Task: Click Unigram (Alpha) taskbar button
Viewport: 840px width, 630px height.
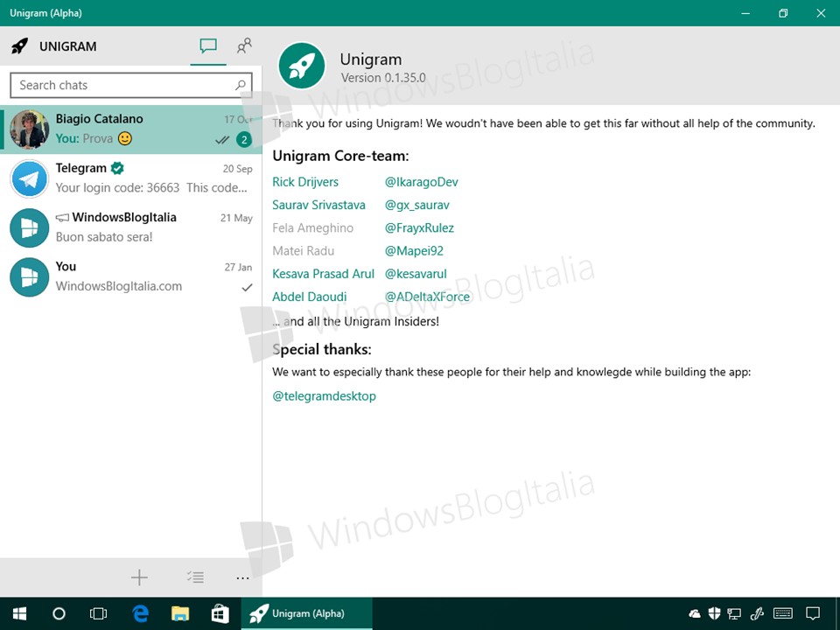Action: 306,613
